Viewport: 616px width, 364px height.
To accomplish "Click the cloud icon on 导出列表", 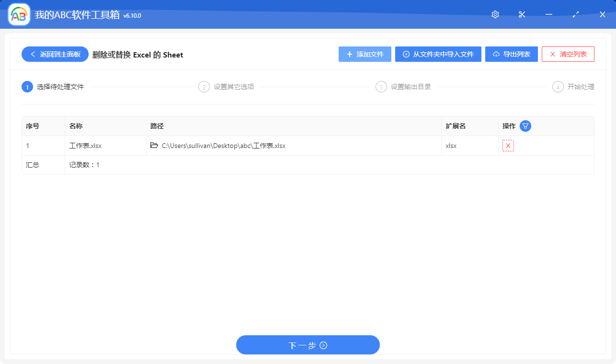I will [497, 54].
